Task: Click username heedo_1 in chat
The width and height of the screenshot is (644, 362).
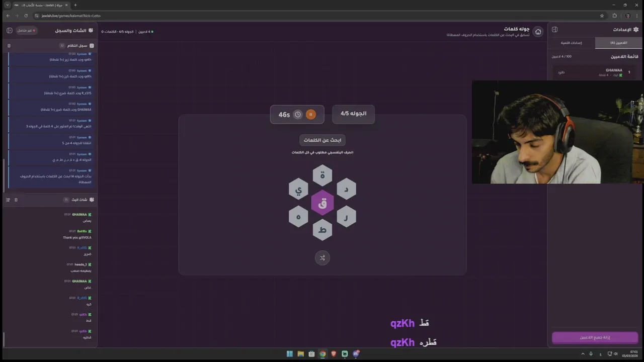Action: tap(80, 264)
